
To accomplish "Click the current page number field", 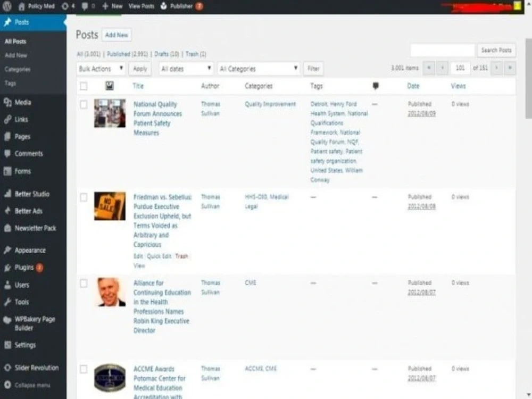I will (460, 68).
